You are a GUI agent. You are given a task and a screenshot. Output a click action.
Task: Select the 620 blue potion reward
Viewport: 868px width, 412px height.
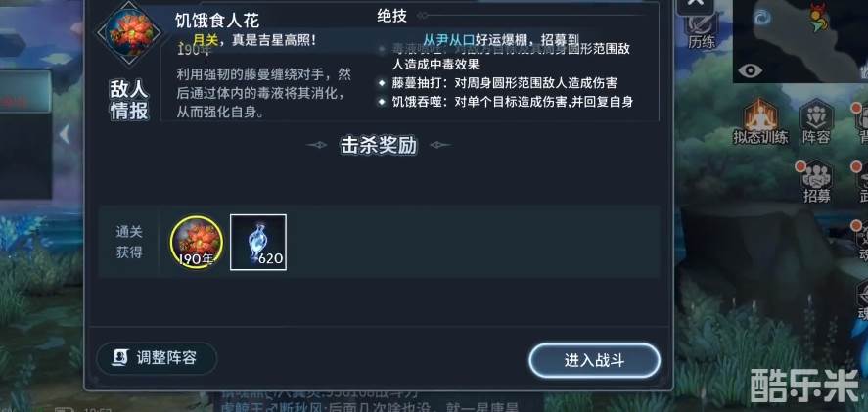(258, 242)
